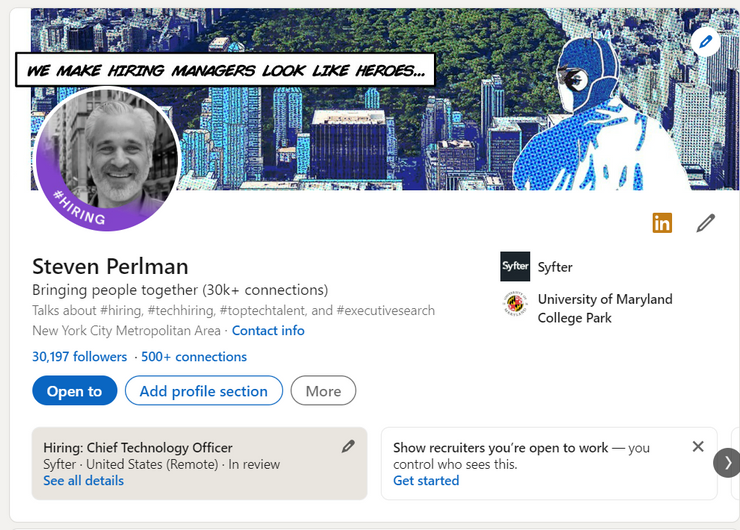Screen dimensions: 740x530
Task: Open the 500+ connections link
Action: (194, 357)
